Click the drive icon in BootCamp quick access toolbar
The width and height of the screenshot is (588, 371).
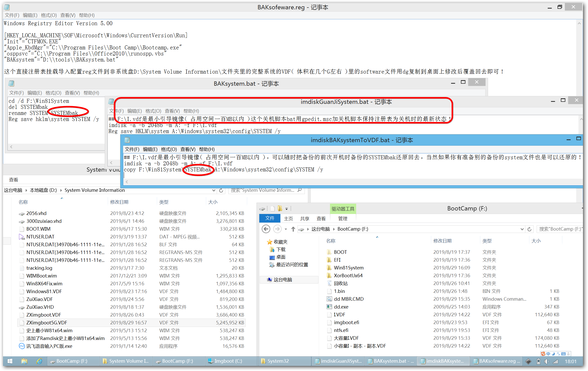click(x=262, y=209)
